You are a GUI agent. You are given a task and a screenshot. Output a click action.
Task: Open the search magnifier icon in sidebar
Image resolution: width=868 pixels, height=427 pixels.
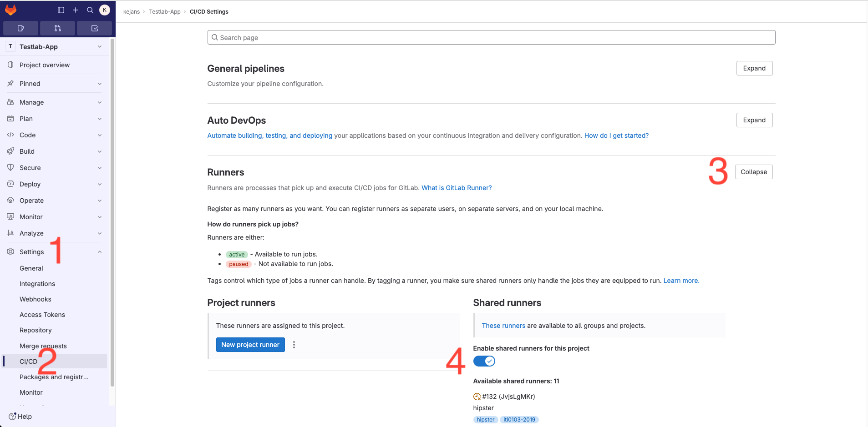(x=90, y=10)
